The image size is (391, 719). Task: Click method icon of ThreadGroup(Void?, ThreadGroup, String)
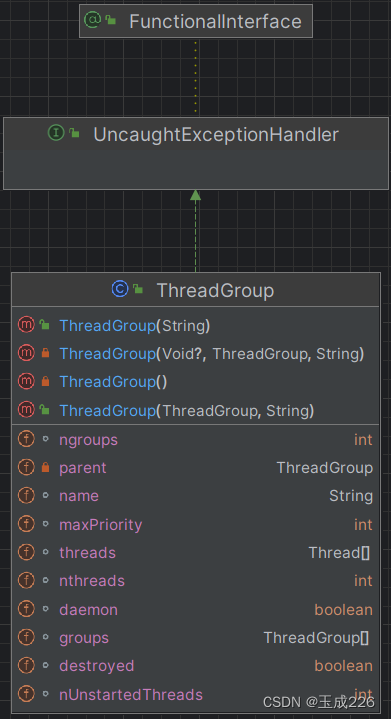tap(26, 353)
